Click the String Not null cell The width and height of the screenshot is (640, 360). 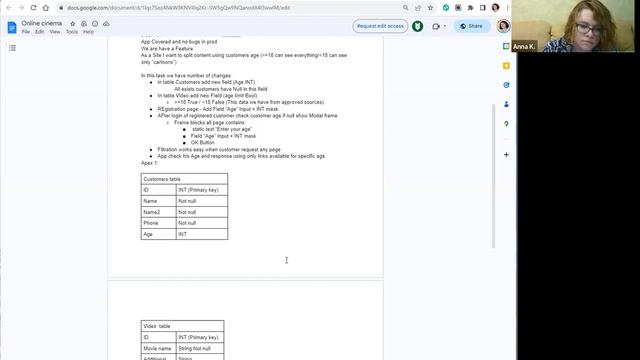(x=200, y=348)
